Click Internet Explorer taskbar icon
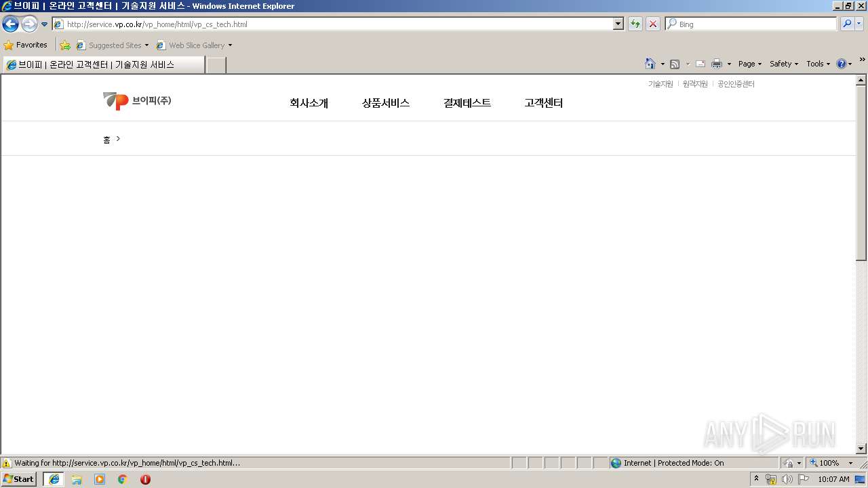 tap(54, 479)
